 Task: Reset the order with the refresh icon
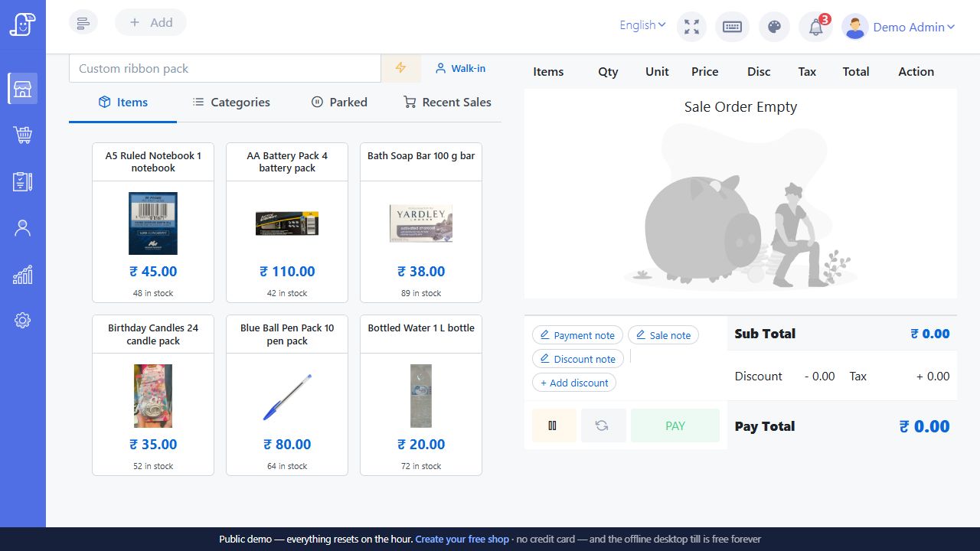(x=603, y=425)
